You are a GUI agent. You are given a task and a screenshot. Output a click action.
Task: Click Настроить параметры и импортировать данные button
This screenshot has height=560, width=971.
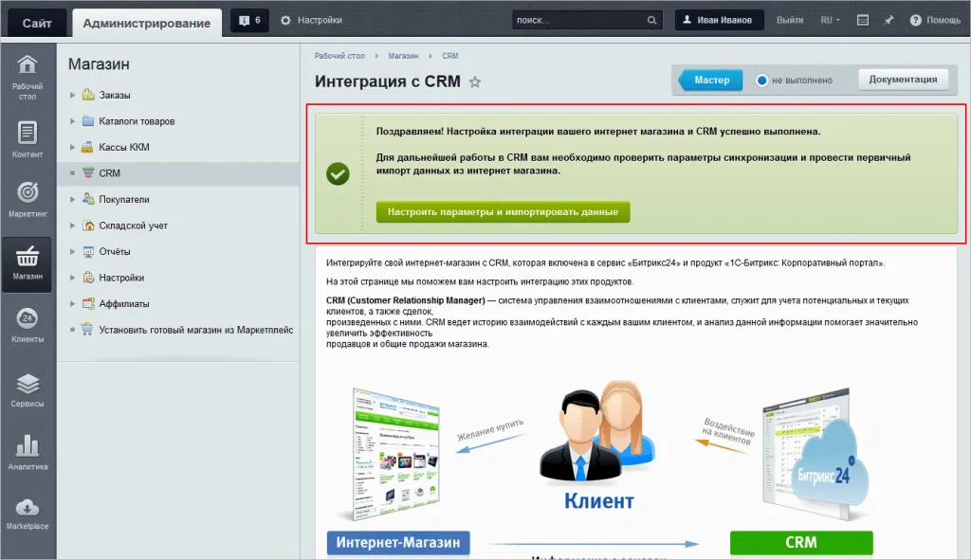[x=503, y=211]
